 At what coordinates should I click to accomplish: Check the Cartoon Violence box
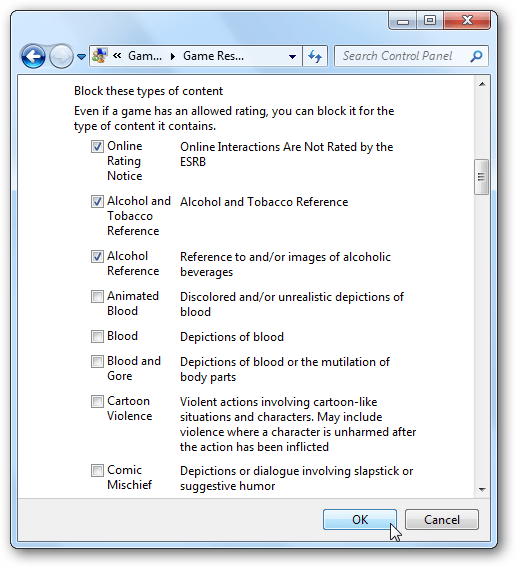click(97, 401)
